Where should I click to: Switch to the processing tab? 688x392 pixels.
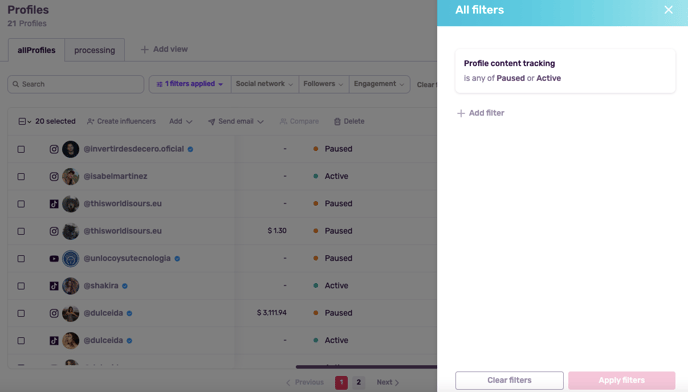[94, 50]
